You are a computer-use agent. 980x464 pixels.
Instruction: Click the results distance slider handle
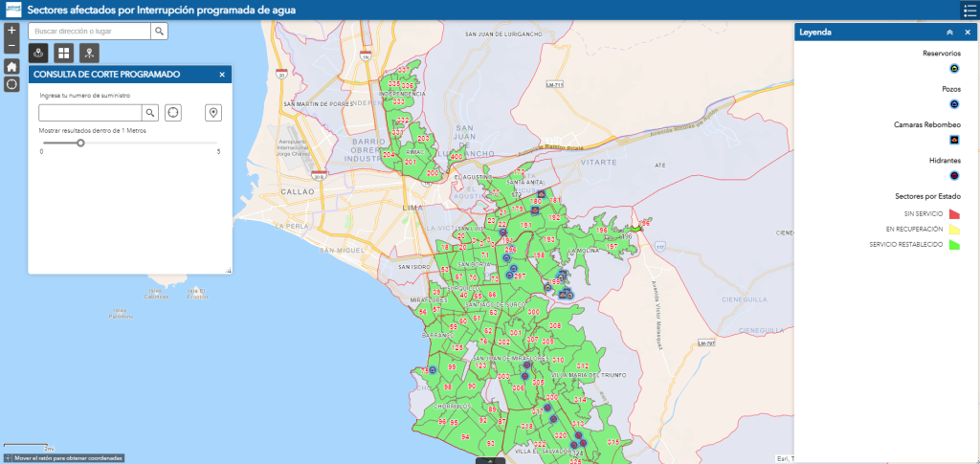click(80, 143)
